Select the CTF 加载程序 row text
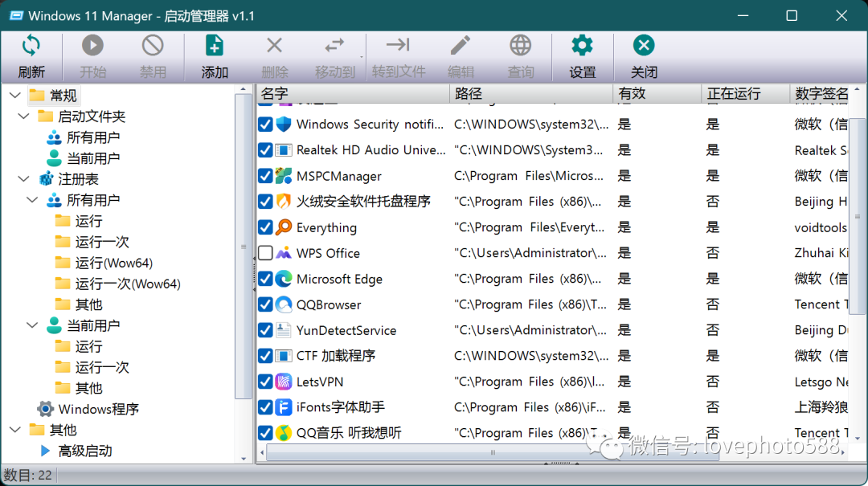Image resolution: width=868 pixels, height=486 pixels. pos(335,356)
